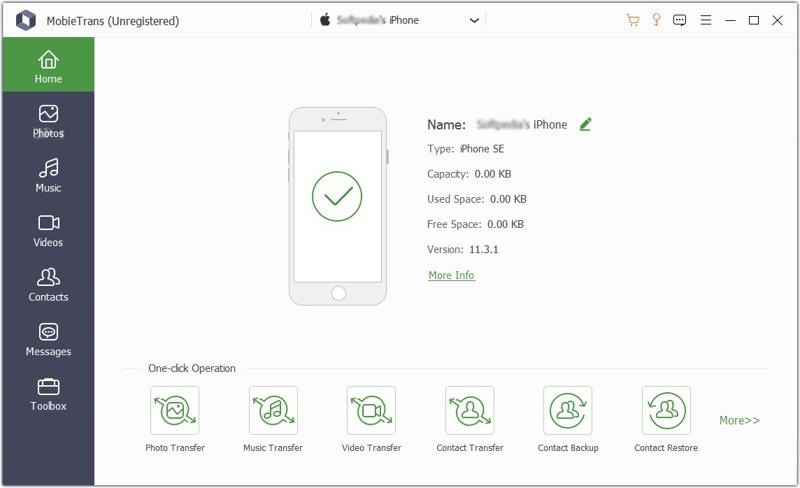Expand the connected device dropdown arrow

click(x=474, y=20)
